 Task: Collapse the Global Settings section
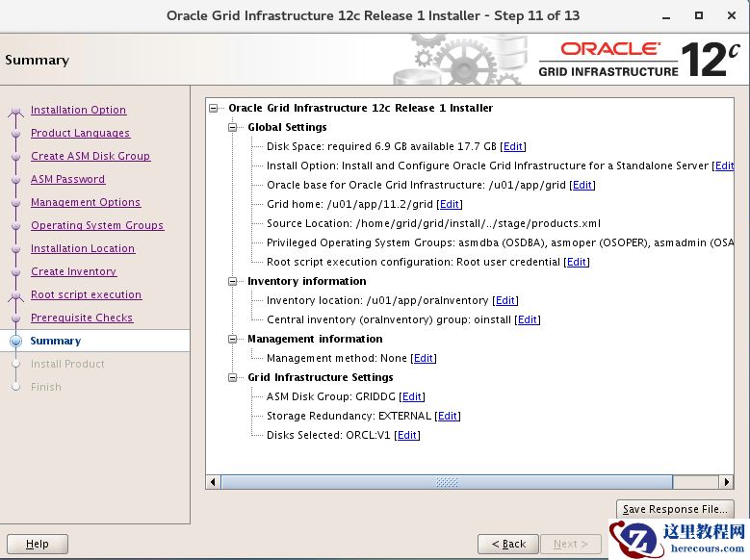coord(232,127)
